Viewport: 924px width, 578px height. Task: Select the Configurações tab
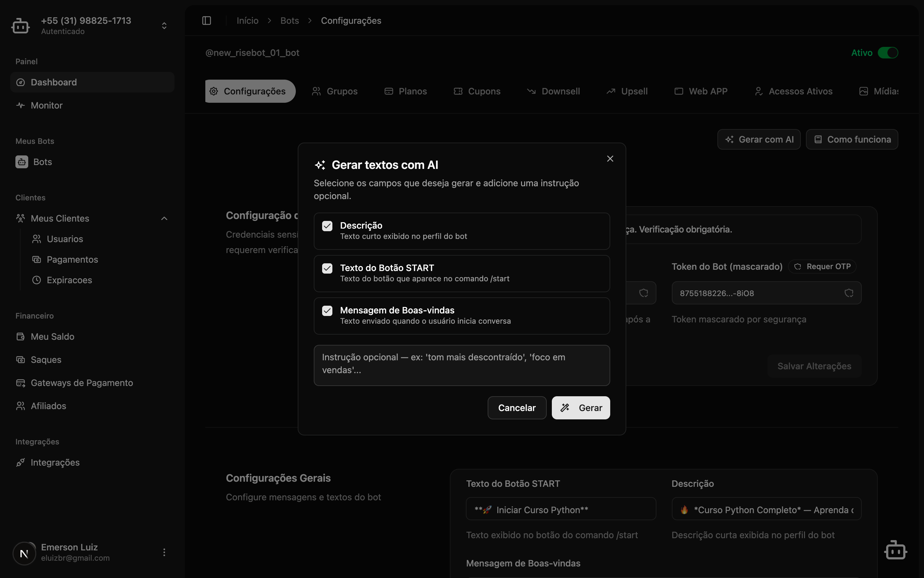click(x=250, y=91)
